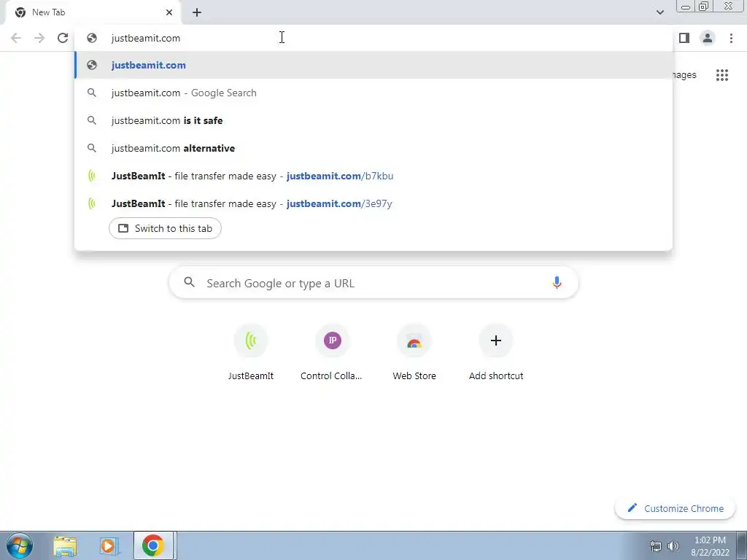Reload the page with the refresh icon
The height and width of the screenshot is (560, 747).
click(x=63, y=38)
